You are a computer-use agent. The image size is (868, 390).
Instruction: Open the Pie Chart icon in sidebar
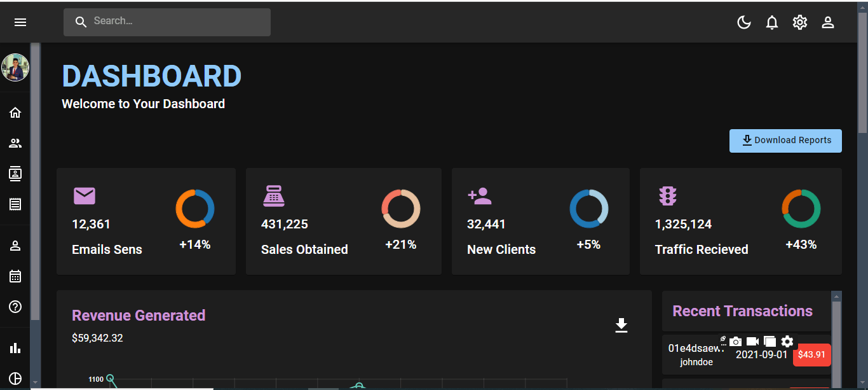click(15, 378)
